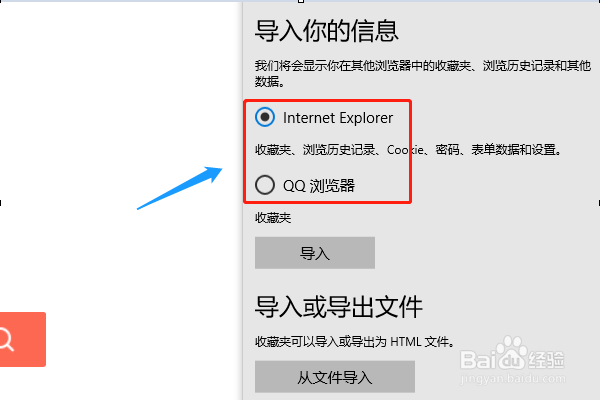Click the blue arrow annotation
The image size is (600, 400).
coord(179,188)
